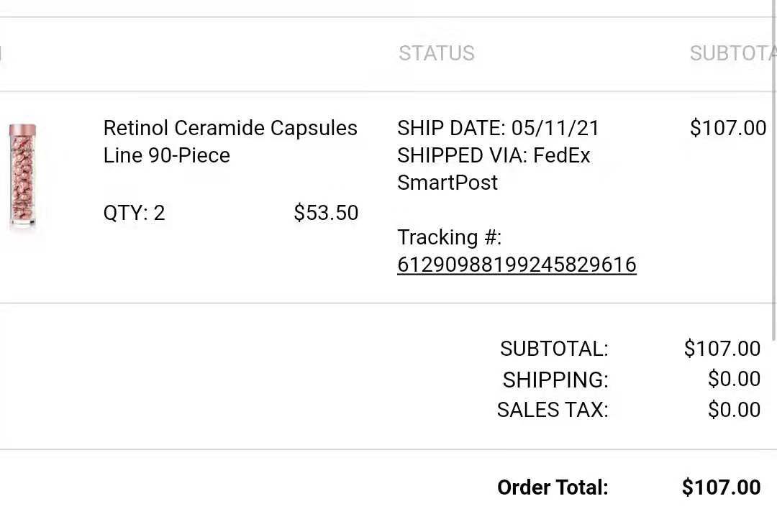Click the $0.00 shipping amount
777x532 pixels.
pyautogui.click(x=734, y=379)
